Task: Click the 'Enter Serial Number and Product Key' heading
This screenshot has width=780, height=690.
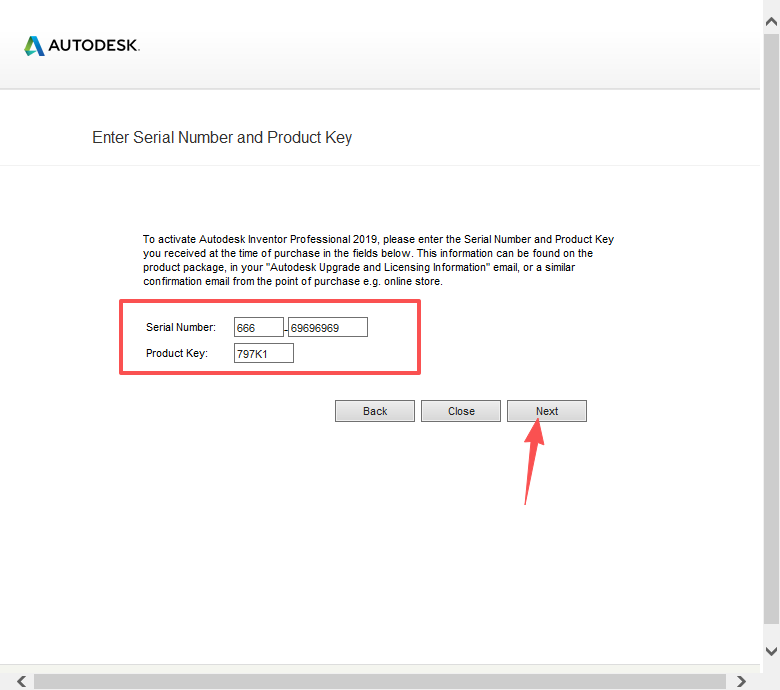Action: click(x=222, y=137)
